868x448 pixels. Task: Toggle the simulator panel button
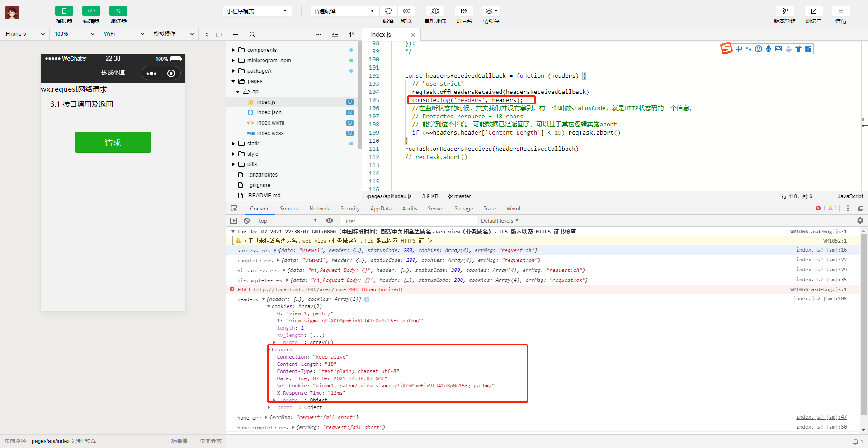(64, 11)
